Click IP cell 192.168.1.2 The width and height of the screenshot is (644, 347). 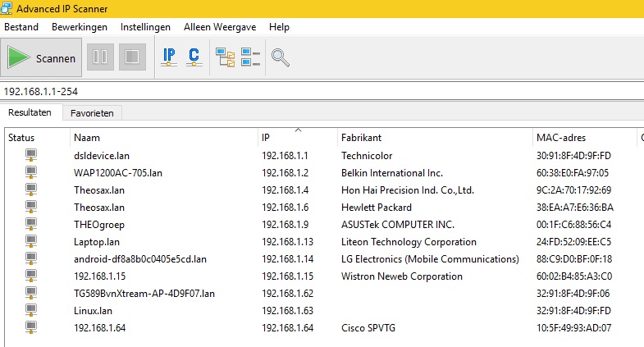pyautogui.click(x=285, y=173)
